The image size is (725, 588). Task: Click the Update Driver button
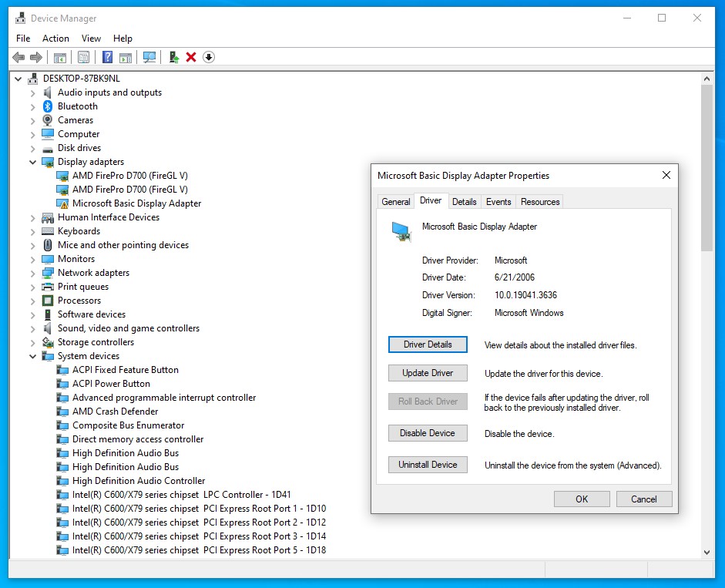pos(428,373)
